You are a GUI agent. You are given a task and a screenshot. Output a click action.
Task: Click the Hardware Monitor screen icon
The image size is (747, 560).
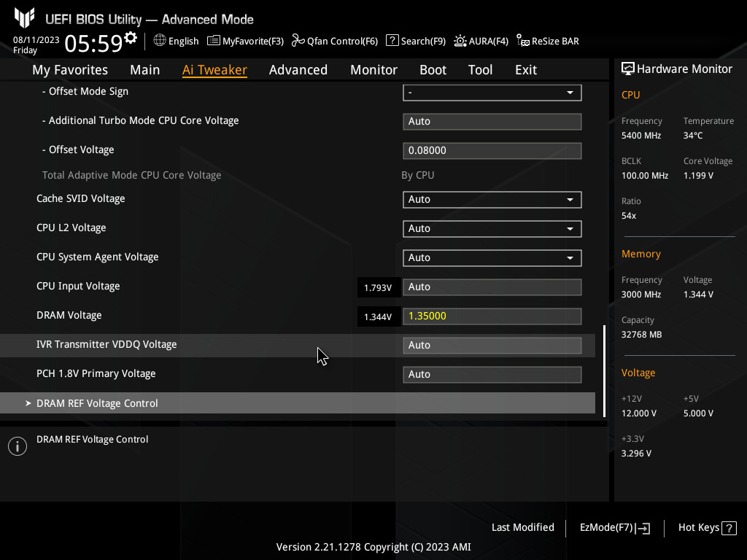click(x=628, y=69)
